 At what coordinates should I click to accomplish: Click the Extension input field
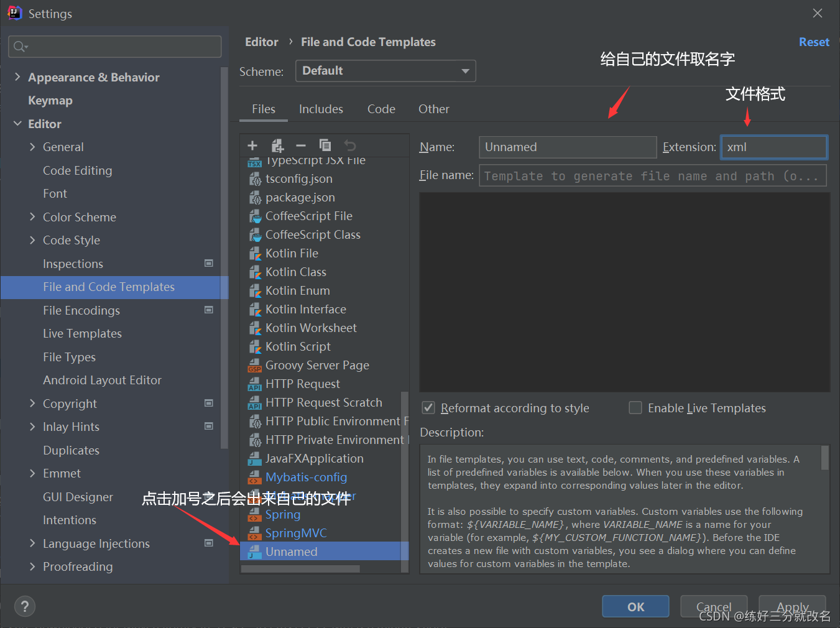(x=774, y=147)
